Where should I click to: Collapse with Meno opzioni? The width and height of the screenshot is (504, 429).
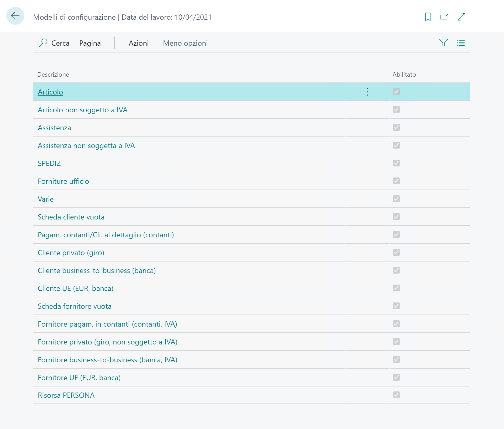coord(185,43)
